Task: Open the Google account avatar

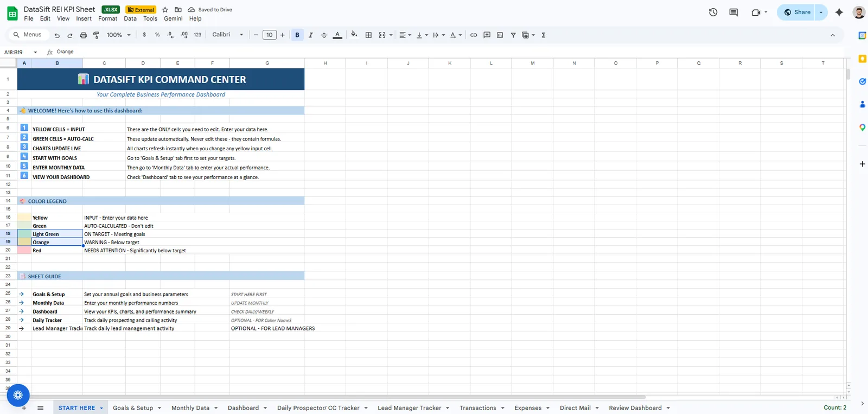Action: point(859,12)
